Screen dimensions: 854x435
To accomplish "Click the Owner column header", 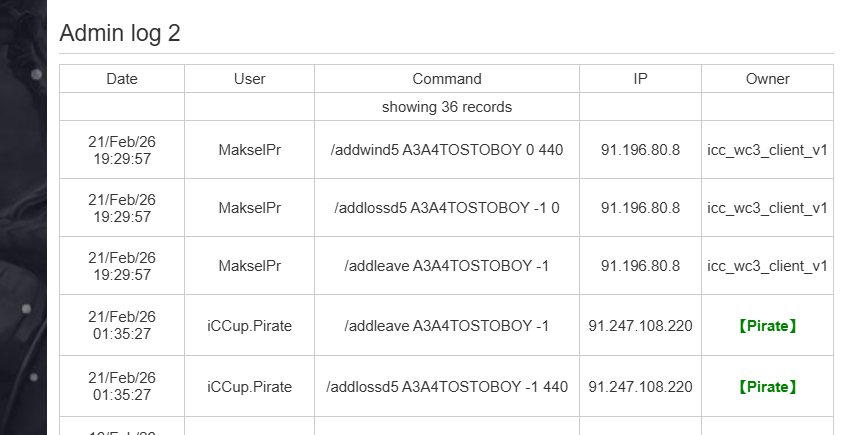I will pyautogui.click(x=767, y=79).
